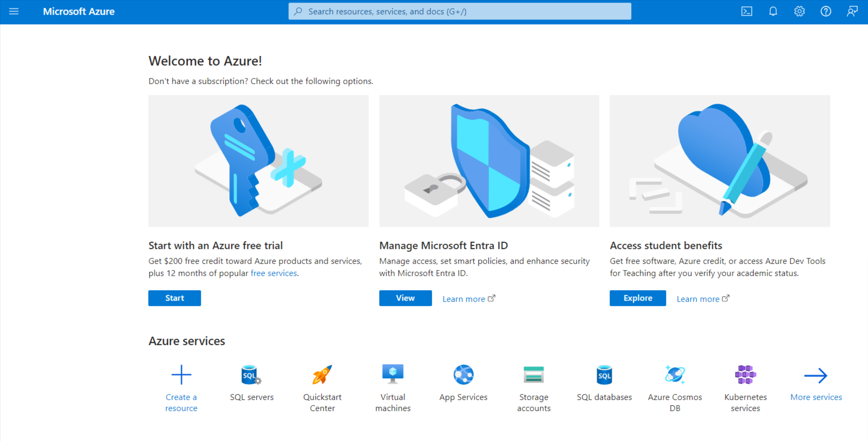This screenshot has height=441, width=868.
Task: Click the search magnifier icon
Action: pyautogui.click(x=298, y=11)
